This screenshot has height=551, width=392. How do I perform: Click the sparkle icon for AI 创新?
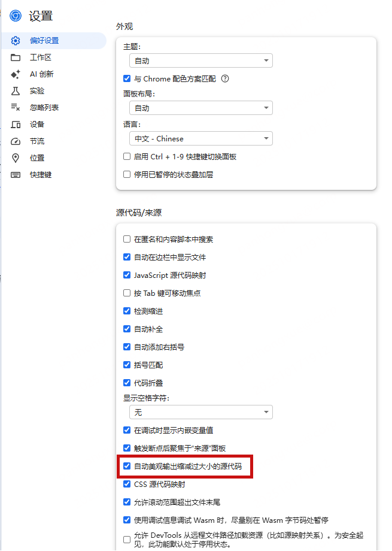pos(16,74)
